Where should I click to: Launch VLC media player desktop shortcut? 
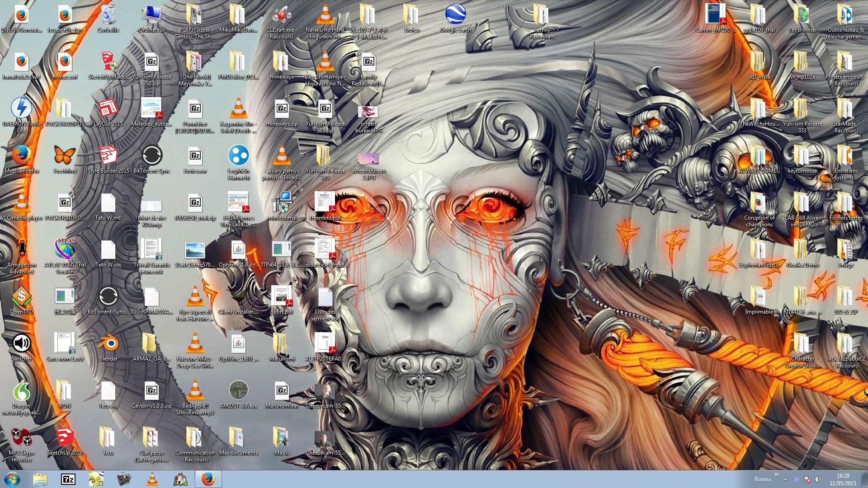21,206
